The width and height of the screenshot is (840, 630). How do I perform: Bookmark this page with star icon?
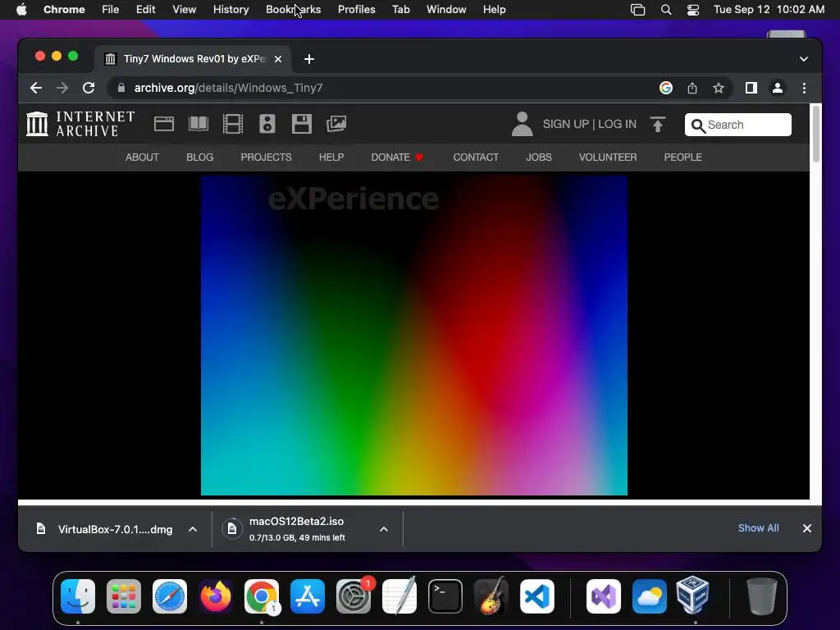719,88
